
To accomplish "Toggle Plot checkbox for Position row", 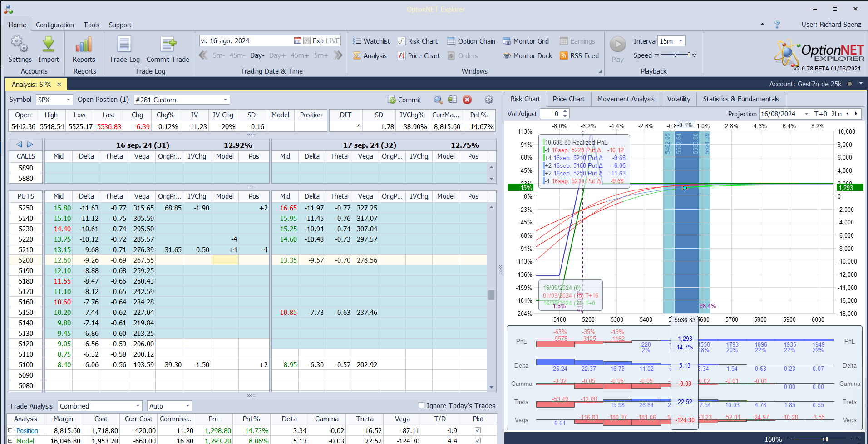I will click(478, 430).
